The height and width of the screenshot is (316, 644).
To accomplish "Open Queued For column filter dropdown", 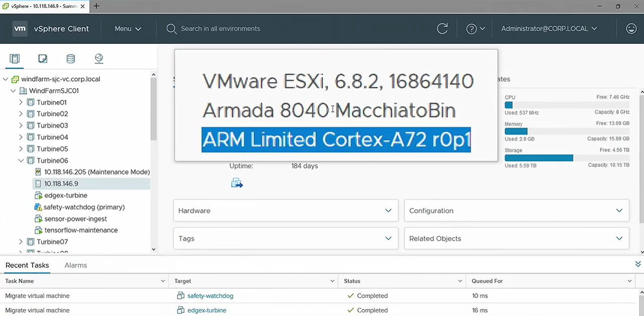I will (x=630, y=281).
